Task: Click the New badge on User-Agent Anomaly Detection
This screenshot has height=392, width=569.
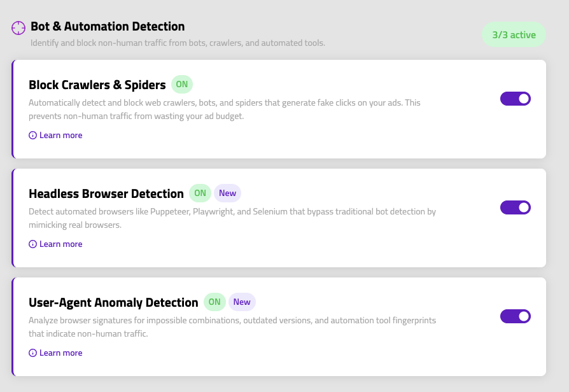Action: 242,302
